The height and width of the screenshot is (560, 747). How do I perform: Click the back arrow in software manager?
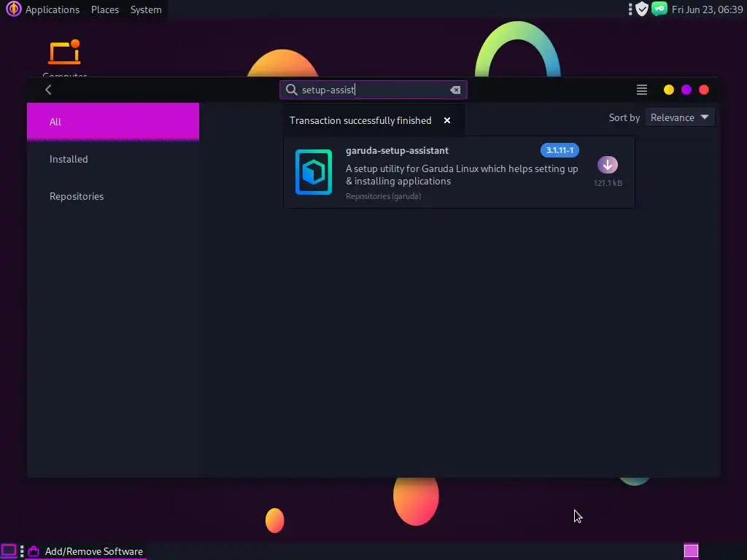(48, 90)
